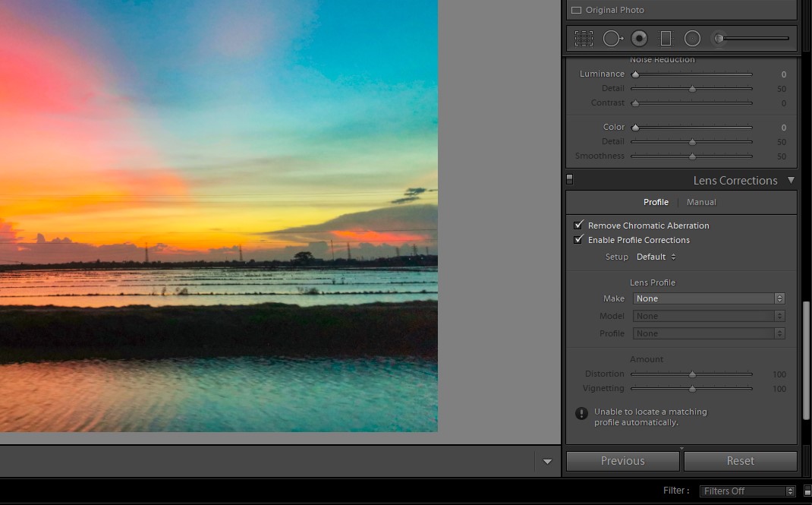Open the Filters Off dropdown

tap(747, 491)
